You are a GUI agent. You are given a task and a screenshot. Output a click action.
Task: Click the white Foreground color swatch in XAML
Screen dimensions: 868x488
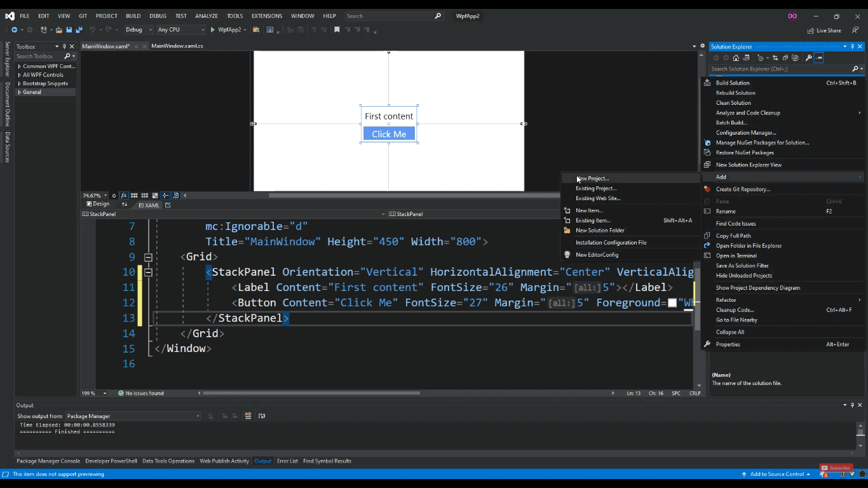point(672,303)
